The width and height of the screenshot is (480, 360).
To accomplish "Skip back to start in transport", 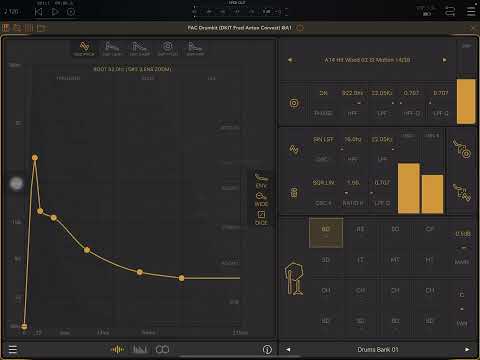I will click(x=38, y=12).
